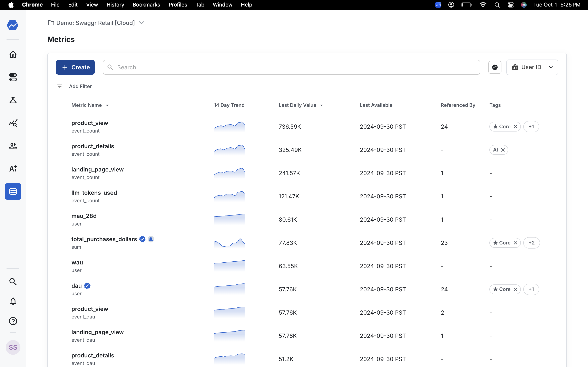Expand the User ID dropdown
Image resolution: width=588 pixels, height=367 pixels.
tap(532, 67)
